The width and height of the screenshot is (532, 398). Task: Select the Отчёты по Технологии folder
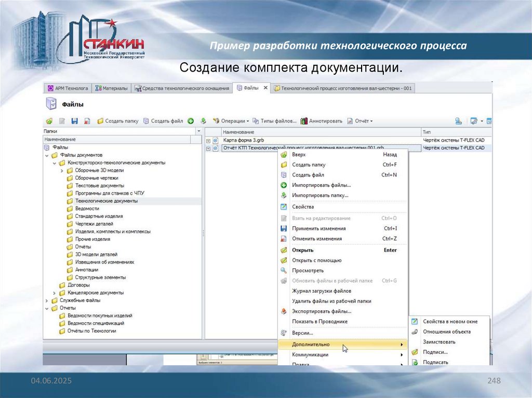point(91,331)
